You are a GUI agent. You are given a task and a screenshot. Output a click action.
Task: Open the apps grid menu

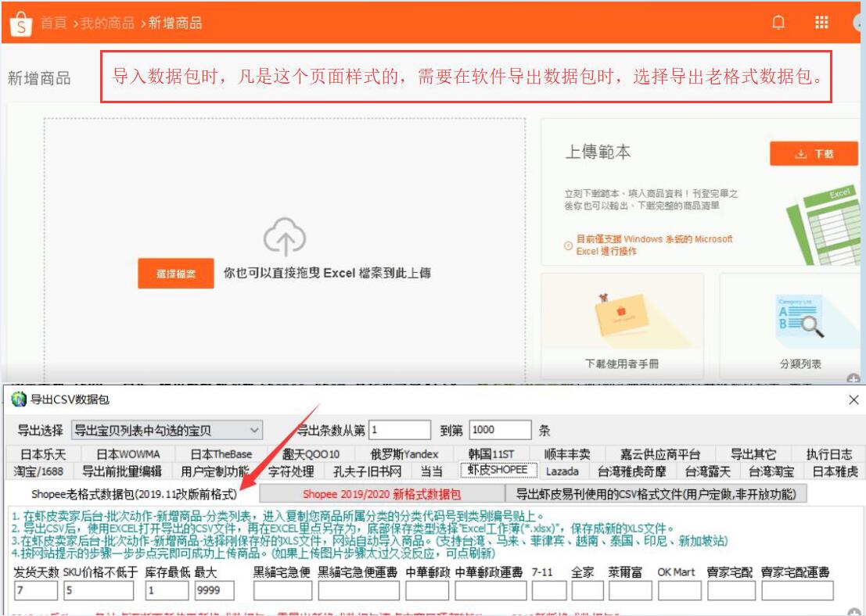pyautogui.click(x=821, y=22)
